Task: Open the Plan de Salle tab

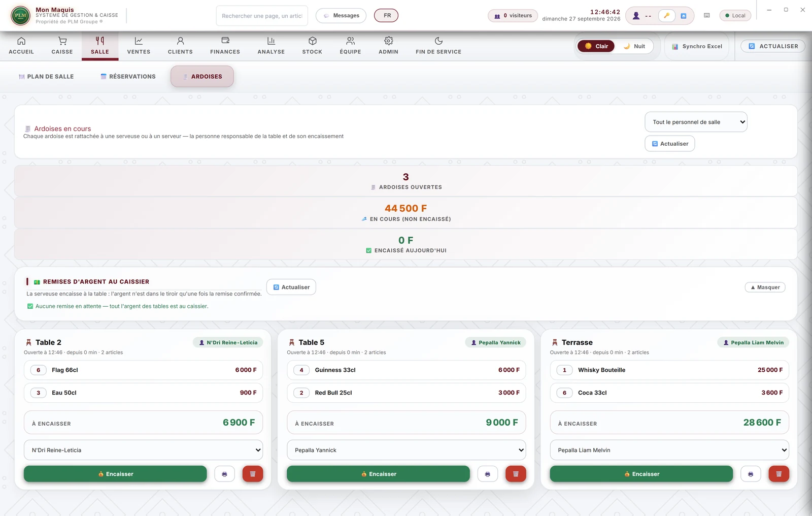Action: [46, 77]
